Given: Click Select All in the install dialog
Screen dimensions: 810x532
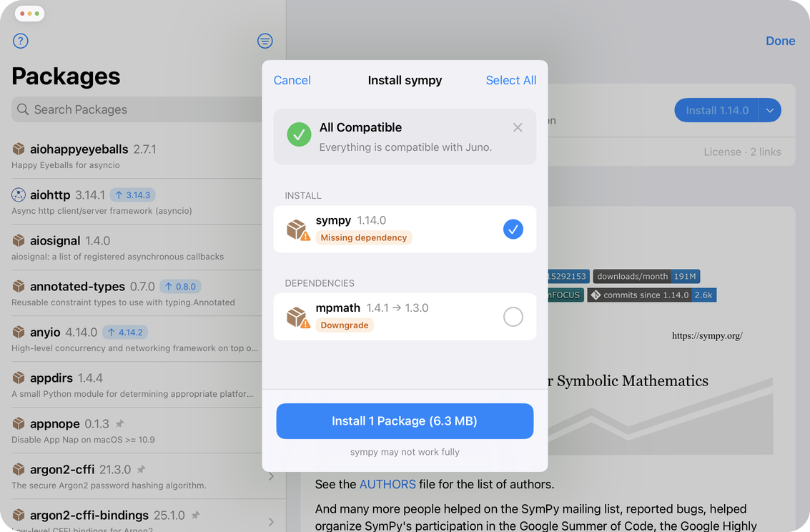Looking at the screenshot, I should point(511,80).
